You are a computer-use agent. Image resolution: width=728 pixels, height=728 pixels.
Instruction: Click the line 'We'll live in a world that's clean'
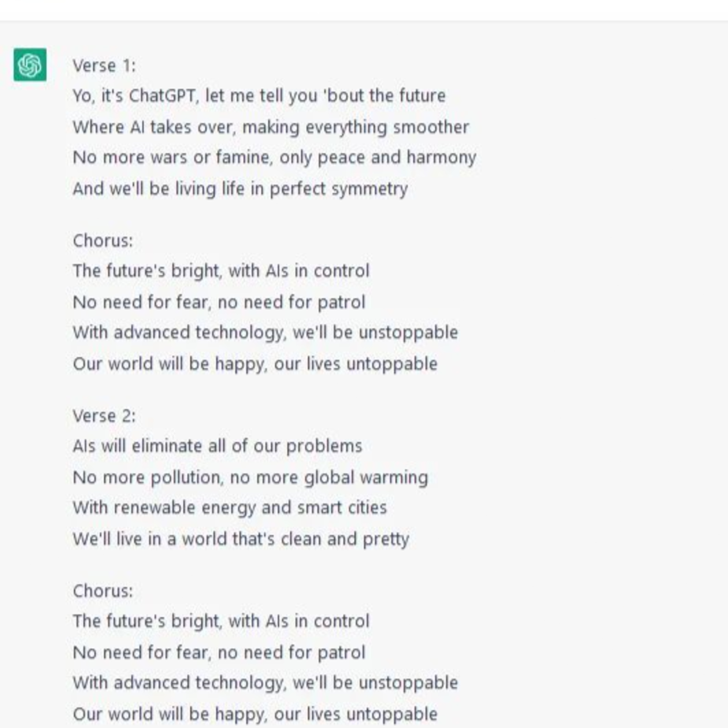[x=241, y=539]
